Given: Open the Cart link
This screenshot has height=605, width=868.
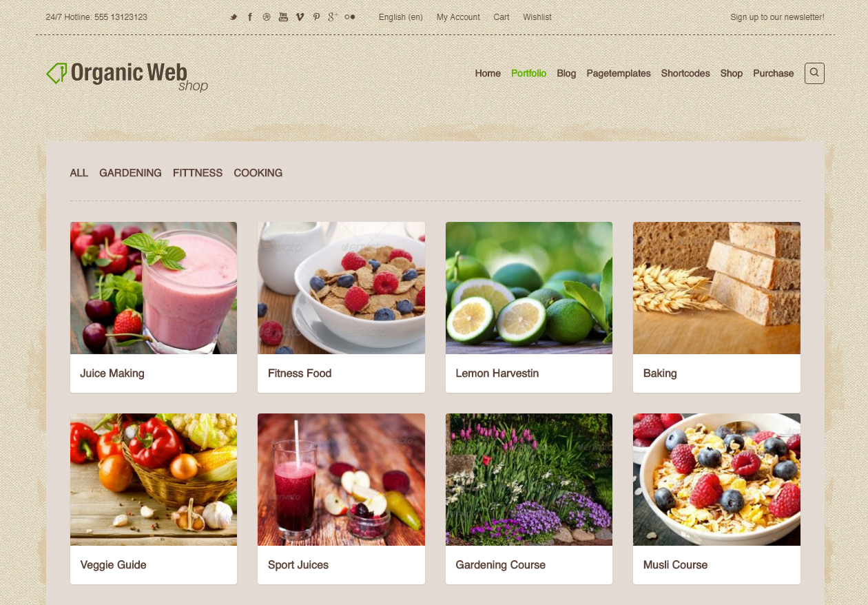Looking at the screenshot, I should tap(502, 17).
